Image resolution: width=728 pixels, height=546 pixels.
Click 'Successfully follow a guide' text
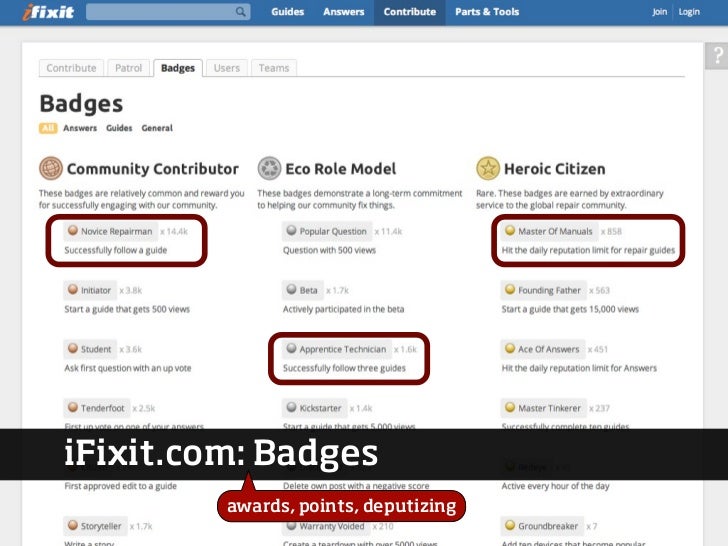[x=116, y=250]
